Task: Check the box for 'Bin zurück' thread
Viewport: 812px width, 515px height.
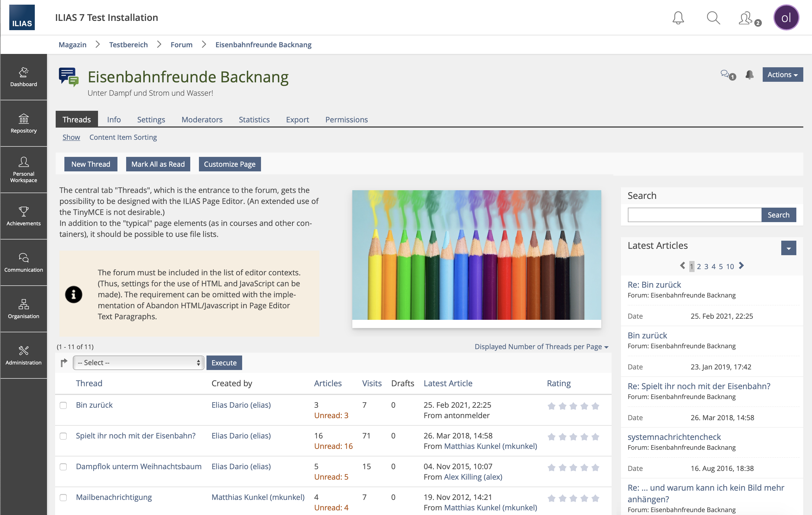Action: click(64, 405)
